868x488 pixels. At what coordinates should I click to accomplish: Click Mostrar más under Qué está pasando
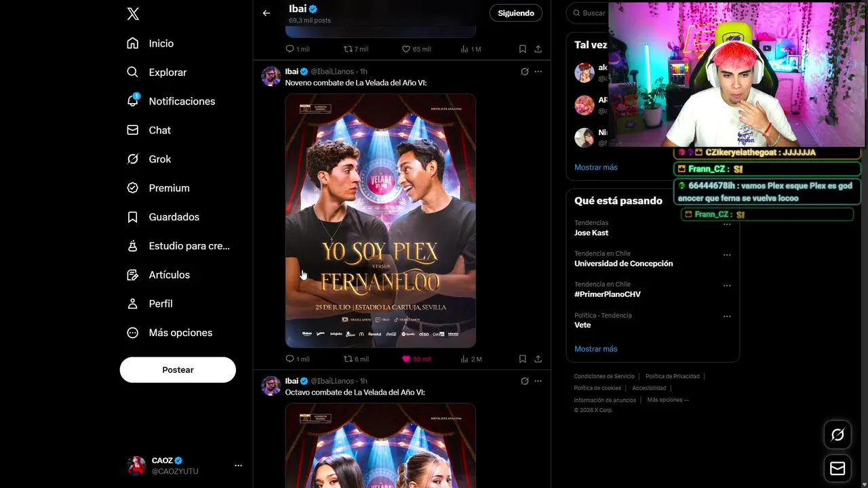[x=595, y=349]
